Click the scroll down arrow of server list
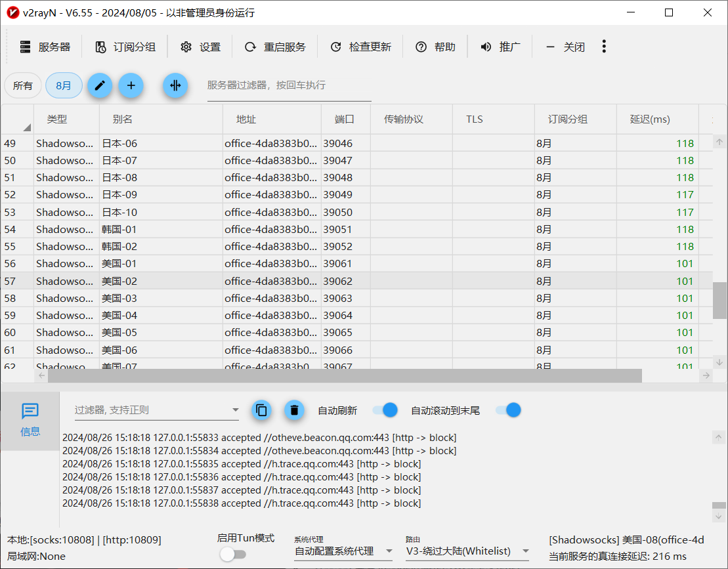Screen dimensions: 728x569 coord(719,362)
